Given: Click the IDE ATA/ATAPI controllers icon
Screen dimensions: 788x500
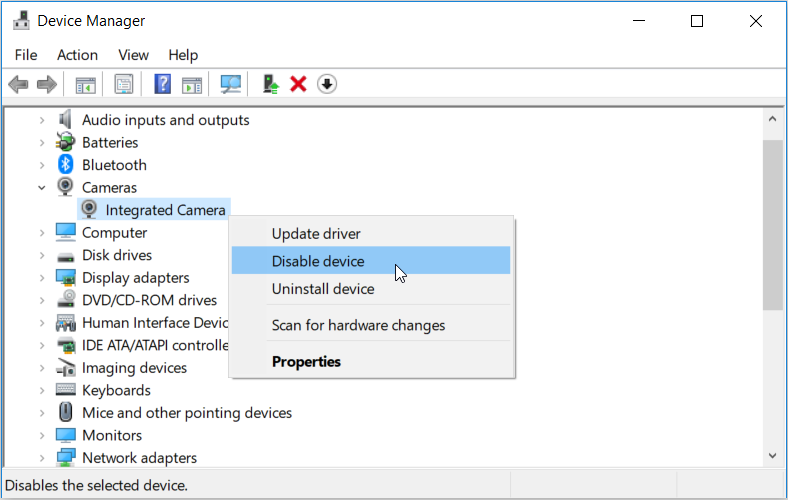Looking at the screenshot, I should [x=66, y=345].
